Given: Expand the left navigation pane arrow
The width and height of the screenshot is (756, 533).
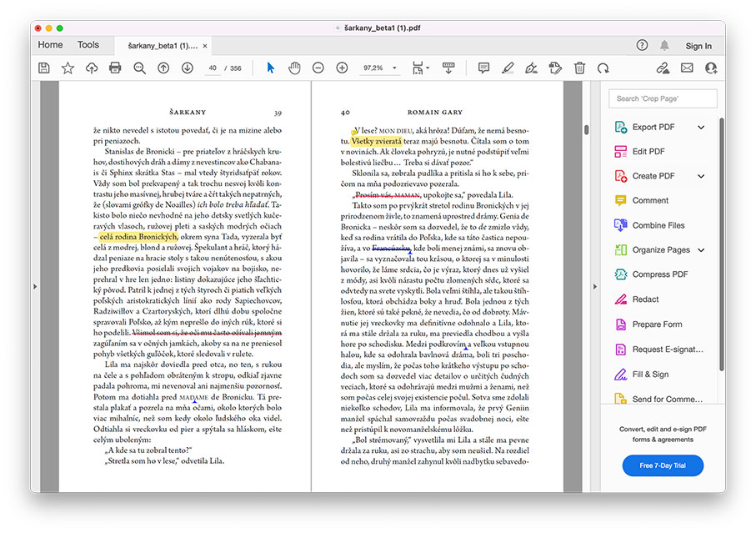Looking at the screenshot, I should (x=35, y=286).
